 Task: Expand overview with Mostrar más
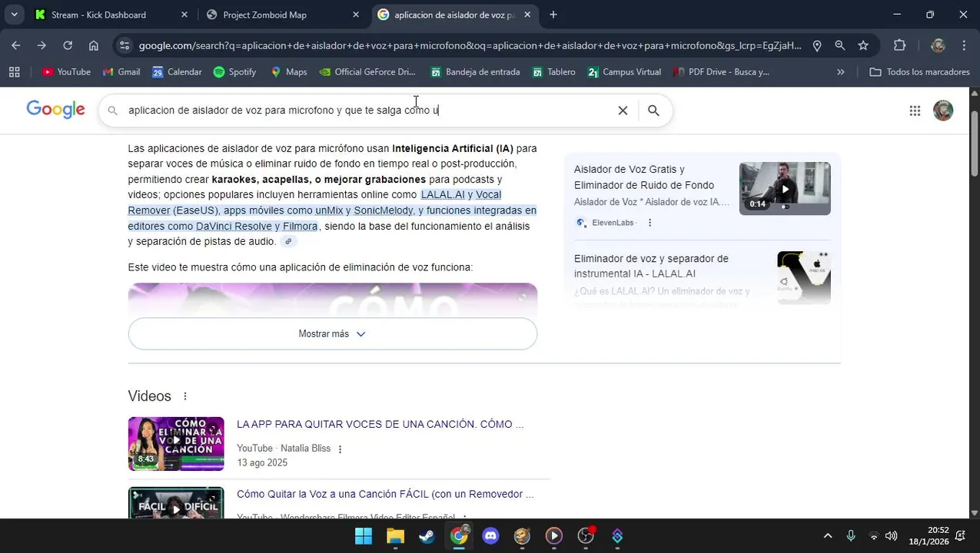click(x=332, y=334)
